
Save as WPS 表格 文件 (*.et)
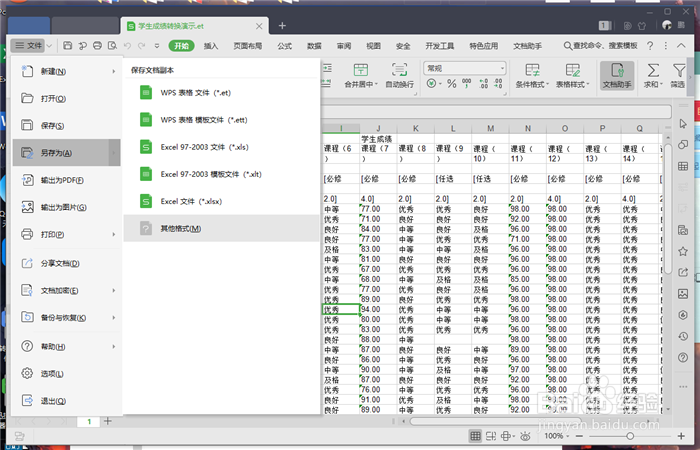222,93
